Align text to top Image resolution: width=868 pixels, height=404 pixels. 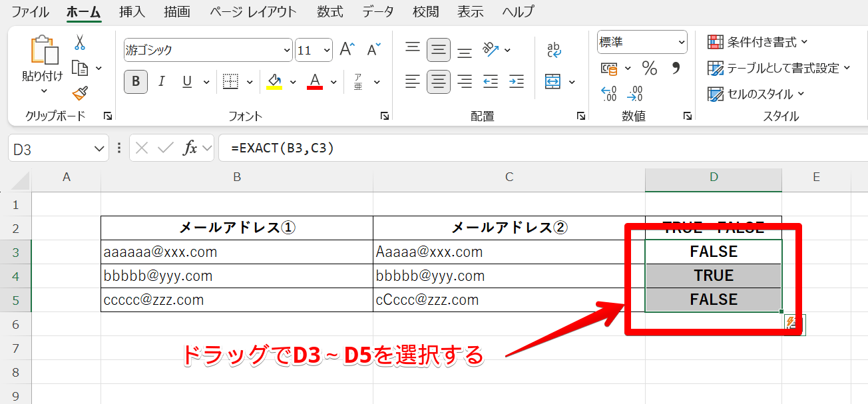(x=413, y=49)
